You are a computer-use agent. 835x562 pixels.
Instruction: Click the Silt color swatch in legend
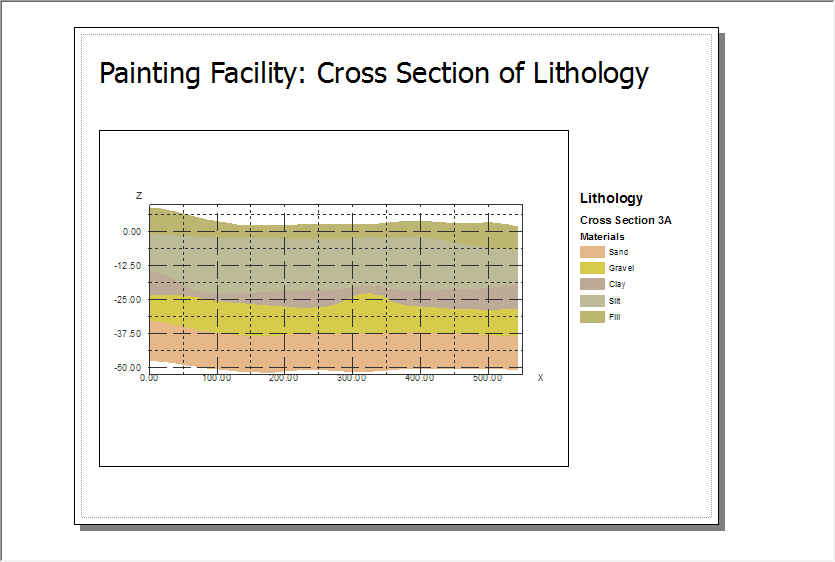tap(592, 301)
